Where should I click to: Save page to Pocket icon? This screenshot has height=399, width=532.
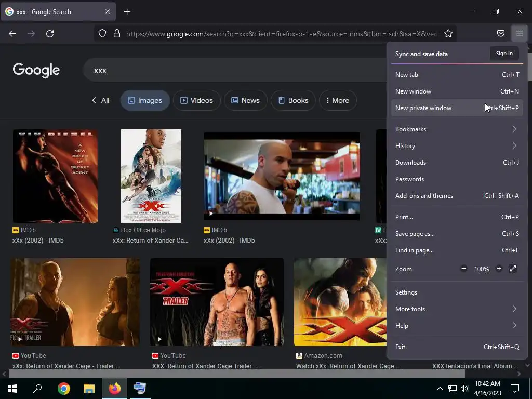500,33
